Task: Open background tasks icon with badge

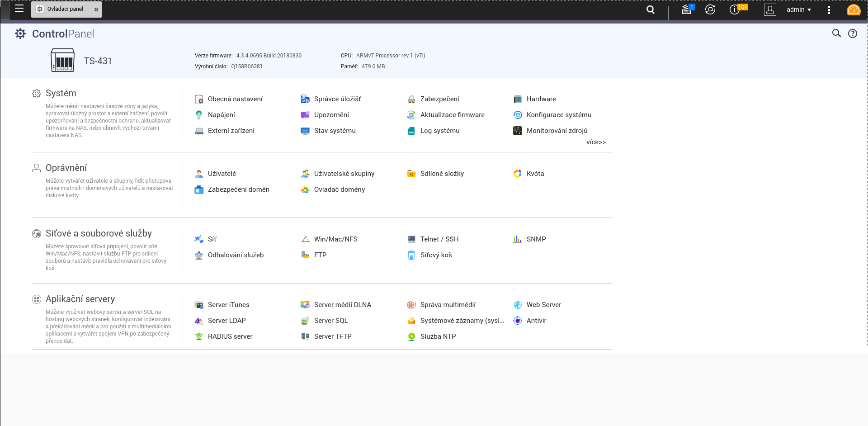Action: [x=686, y=9]
